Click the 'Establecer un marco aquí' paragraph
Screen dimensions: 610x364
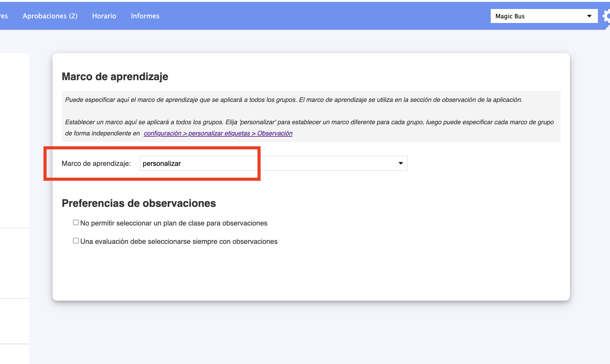[x=309, y=122]
